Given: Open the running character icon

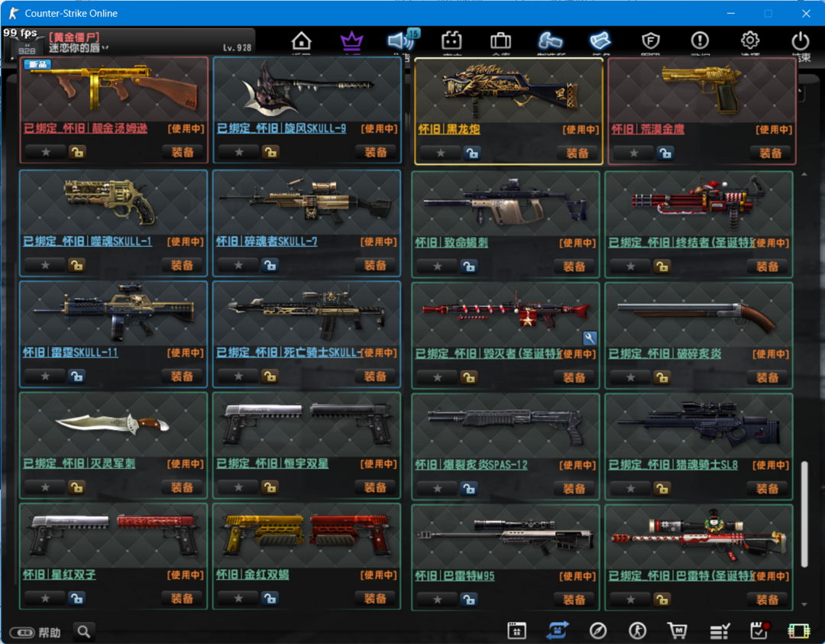Looking at the screenshot, I should click(638, 630).
